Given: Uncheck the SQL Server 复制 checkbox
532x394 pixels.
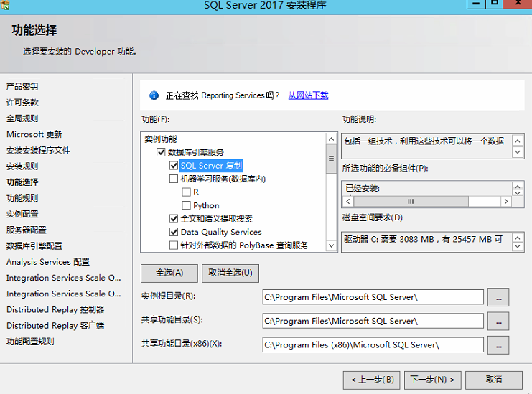Looking at the screenshot, I should point(174,166).
